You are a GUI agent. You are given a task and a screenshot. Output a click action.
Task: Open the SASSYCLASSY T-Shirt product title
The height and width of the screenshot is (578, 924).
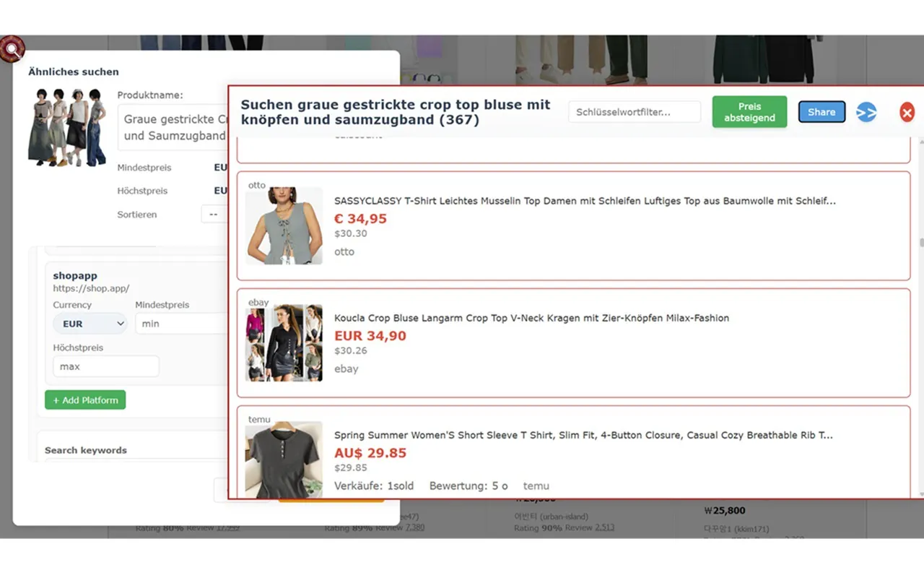point(585,201)
